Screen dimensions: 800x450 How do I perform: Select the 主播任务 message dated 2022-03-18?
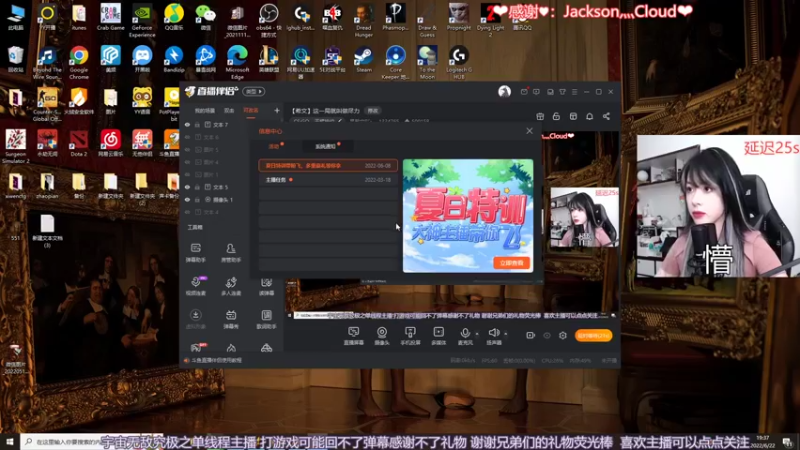point(328,180)
